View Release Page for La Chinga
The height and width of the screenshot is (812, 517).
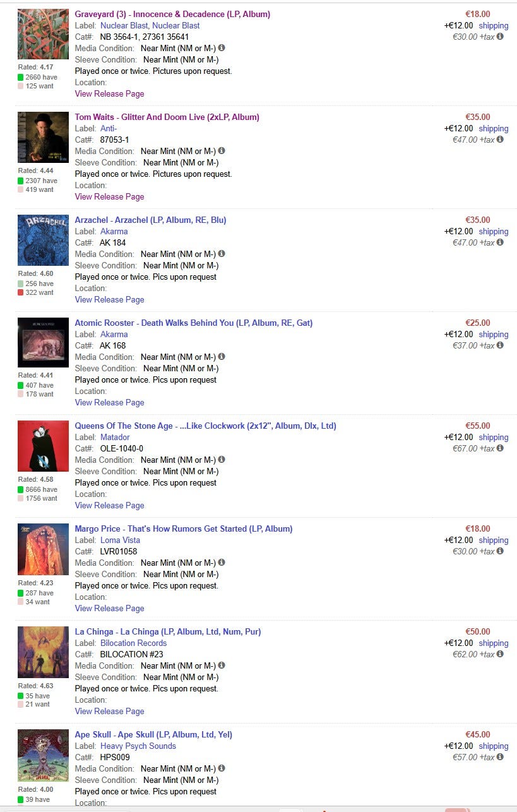(110, 711)
